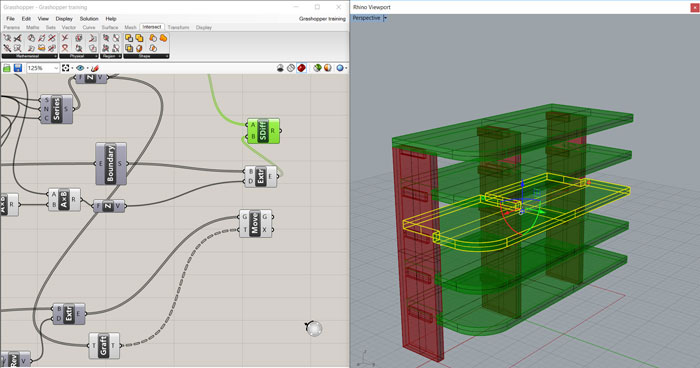Open the Help menu
Viewport: 700px width, 368px height.
click(x=111, y=19)
